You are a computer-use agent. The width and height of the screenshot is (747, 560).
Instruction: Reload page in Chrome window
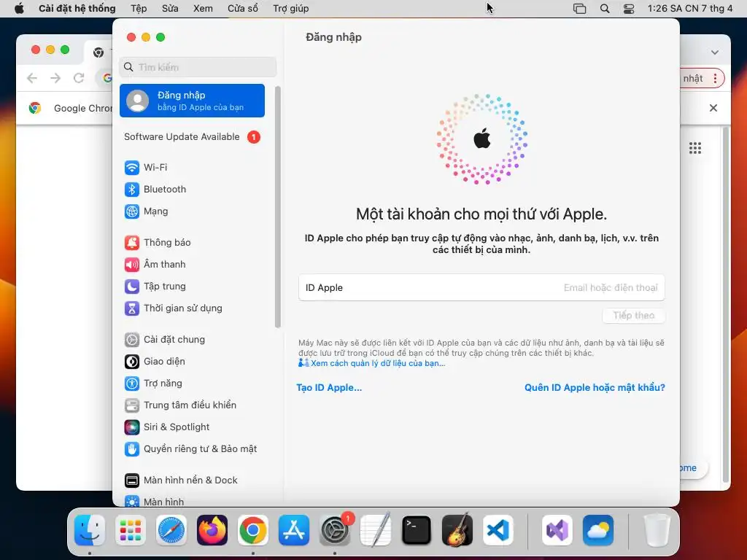coord(79,78)
